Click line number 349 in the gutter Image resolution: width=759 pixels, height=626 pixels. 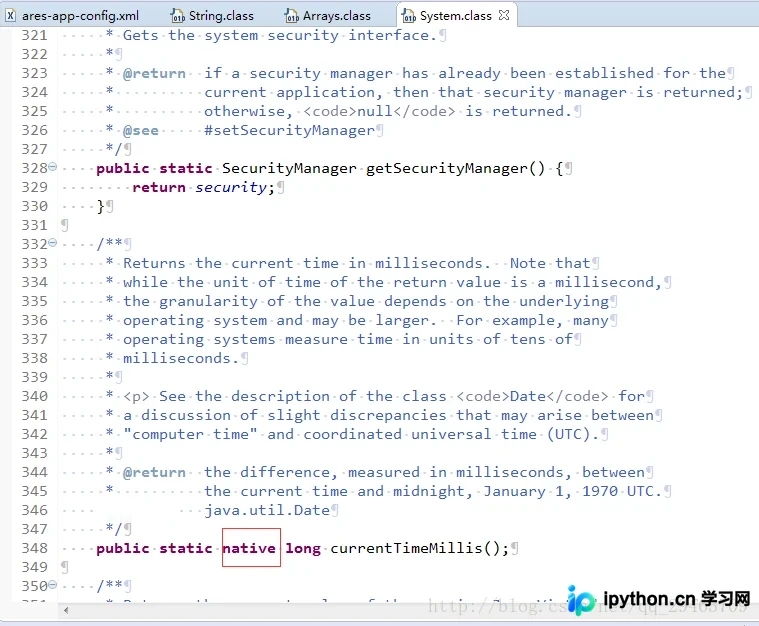[x=34, y=567]
